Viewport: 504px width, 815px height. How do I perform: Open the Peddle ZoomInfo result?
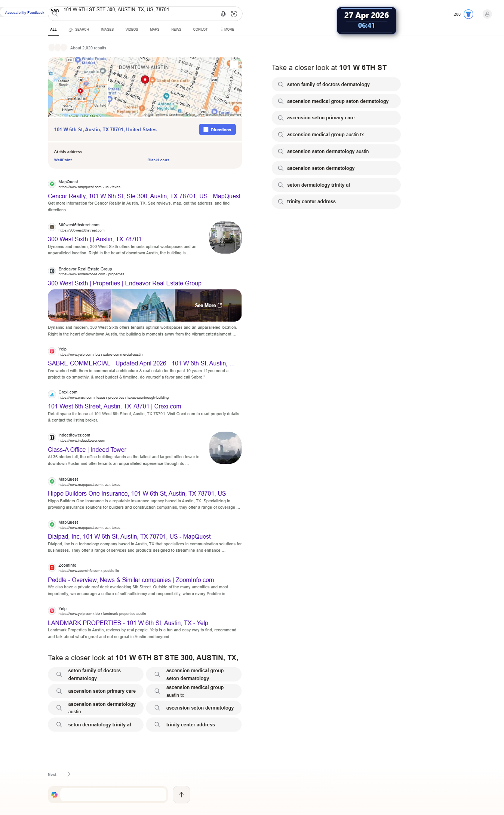coord(131,580)
